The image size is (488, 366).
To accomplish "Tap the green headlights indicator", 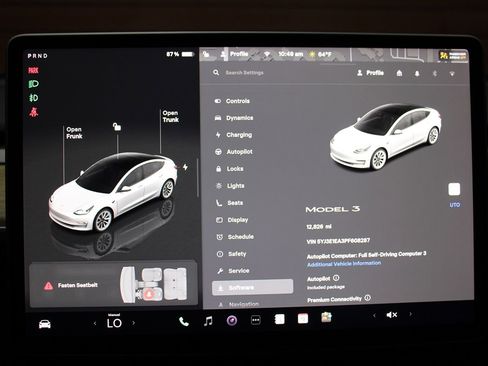I will [33, 84].
